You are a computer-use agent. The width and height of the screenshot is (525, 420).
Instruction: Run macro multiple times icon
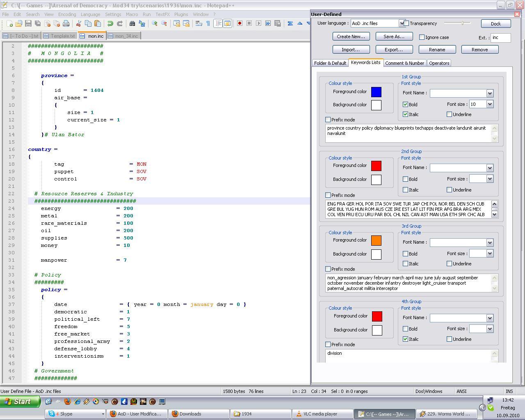[x=268, y=24]
